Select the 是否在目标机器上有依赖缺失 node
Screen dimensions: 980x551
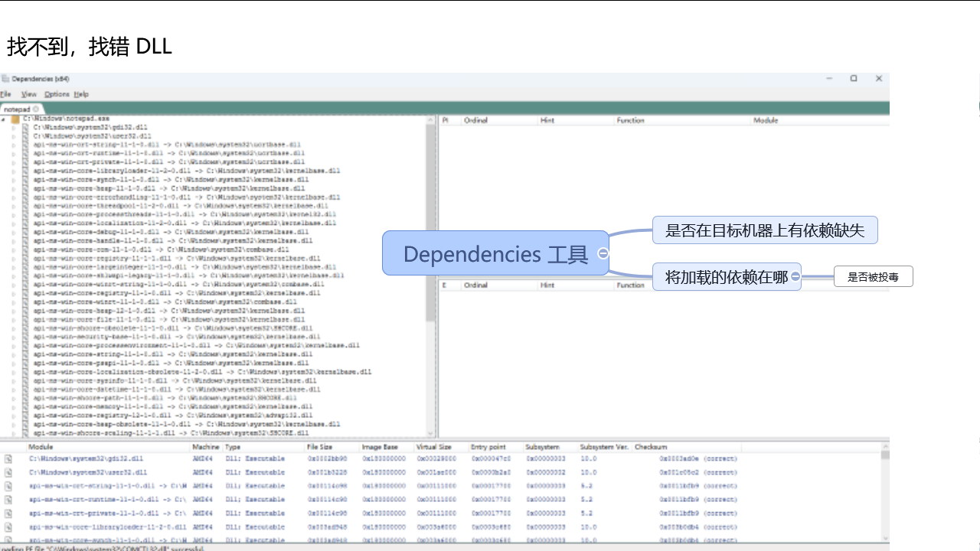764,230
